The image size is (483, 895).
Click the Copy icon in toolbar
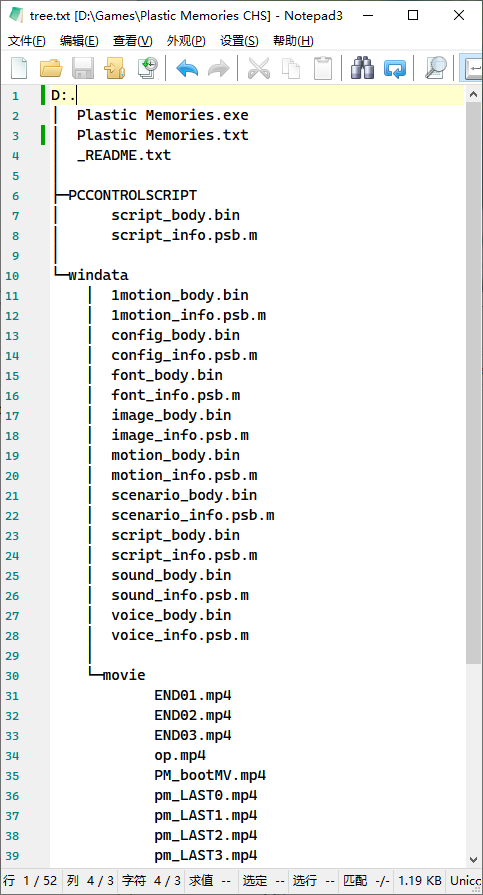[x=291, y=68]
